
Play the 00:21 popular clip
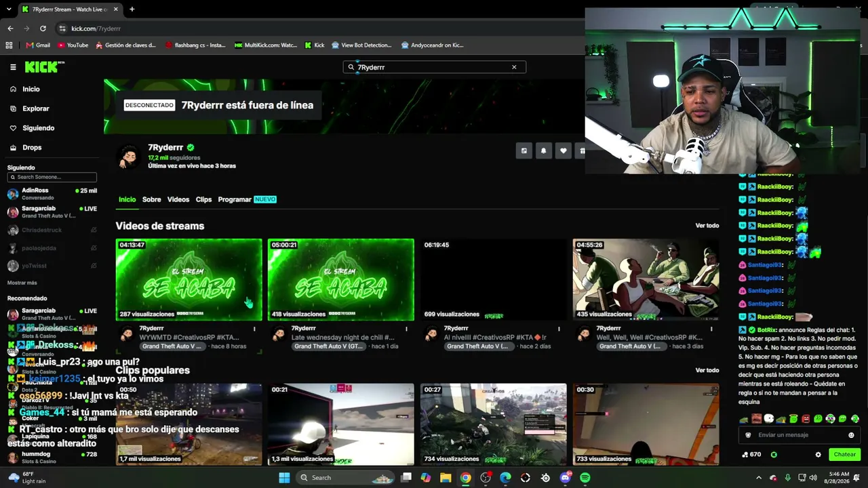click(x=340, y=424)
